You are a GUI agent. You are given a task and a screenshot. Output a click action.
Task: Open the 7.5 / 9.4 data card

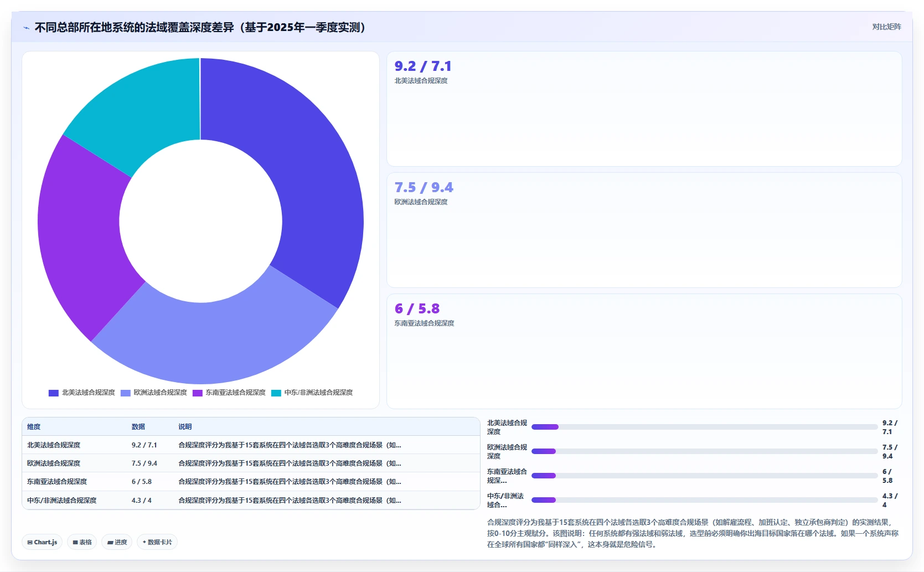[x=644, y=230]
